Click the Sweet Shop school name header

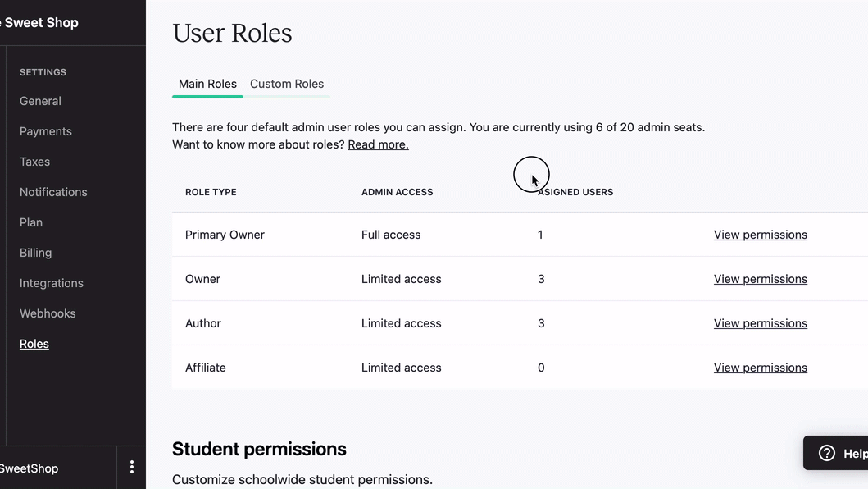[39, 23]
